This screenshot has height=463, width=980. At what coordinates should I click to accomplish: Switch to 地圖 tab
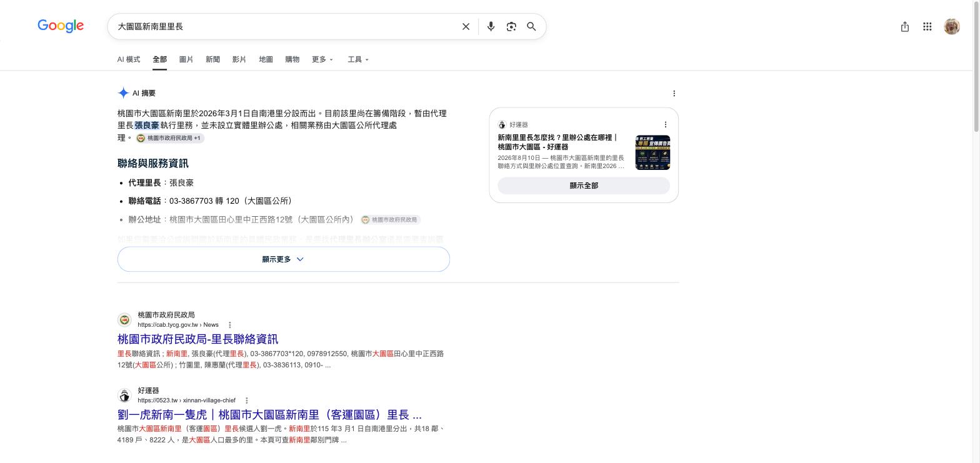pos(266,59)
